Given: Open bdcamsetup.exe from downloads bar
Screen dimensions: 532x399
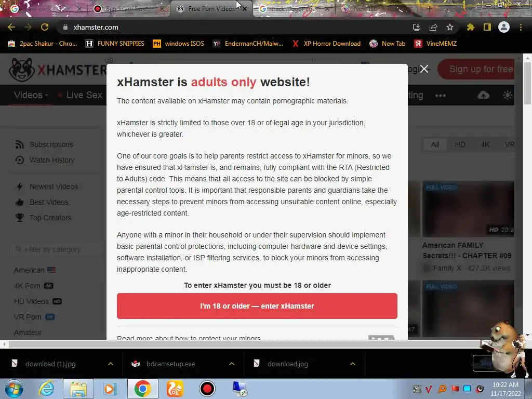Looking at the screenshot, I should click(170, 364).
